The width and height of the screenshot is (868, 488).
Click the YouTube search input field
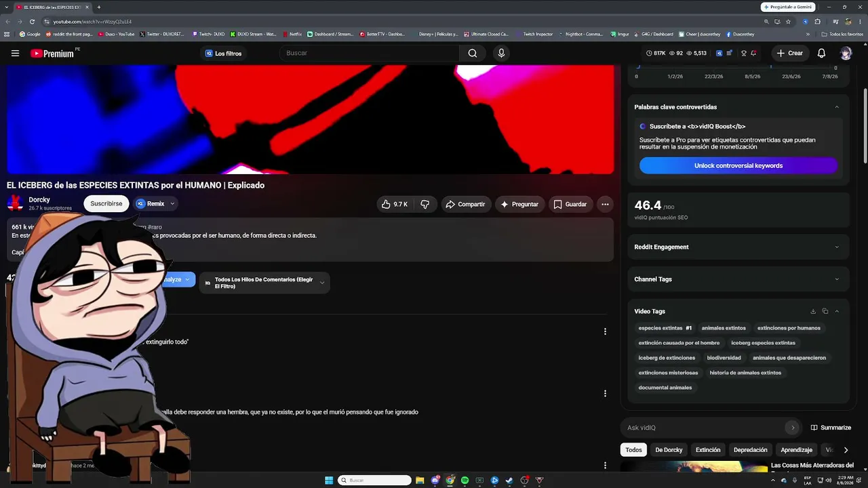(369, 54)
